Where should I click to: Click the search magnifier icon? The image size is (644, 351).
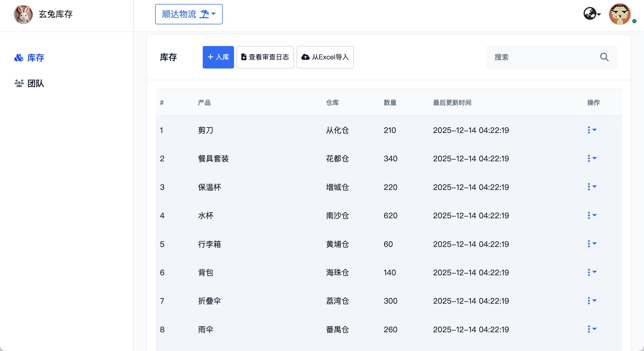tap(604, 57)
